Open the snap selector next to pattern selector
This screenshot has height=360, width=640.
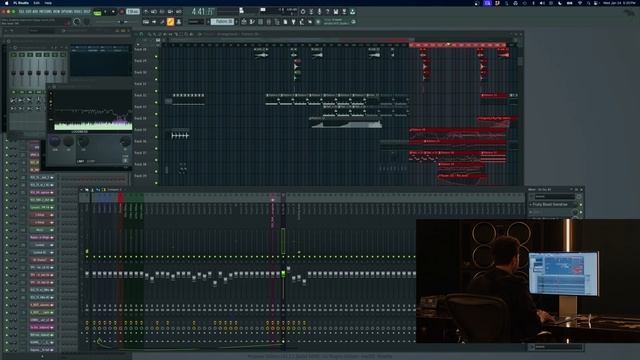[196, 22]
